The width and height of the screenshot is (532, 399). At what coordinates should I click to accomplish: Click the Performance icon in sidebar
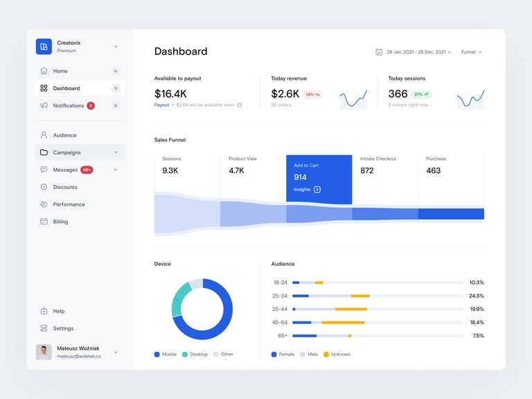(44, 204)
